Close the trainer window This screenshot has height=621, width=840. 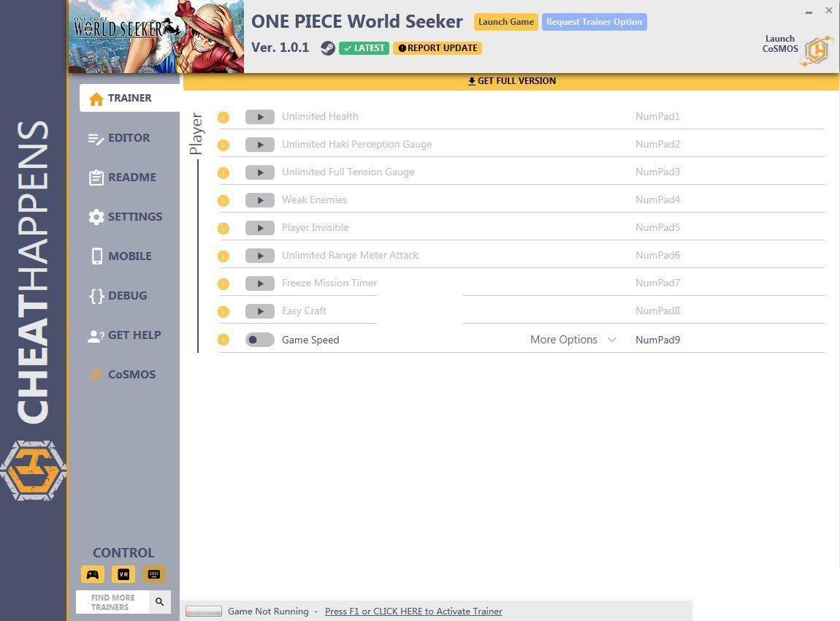pyautogui.click(x=829, y=10)
